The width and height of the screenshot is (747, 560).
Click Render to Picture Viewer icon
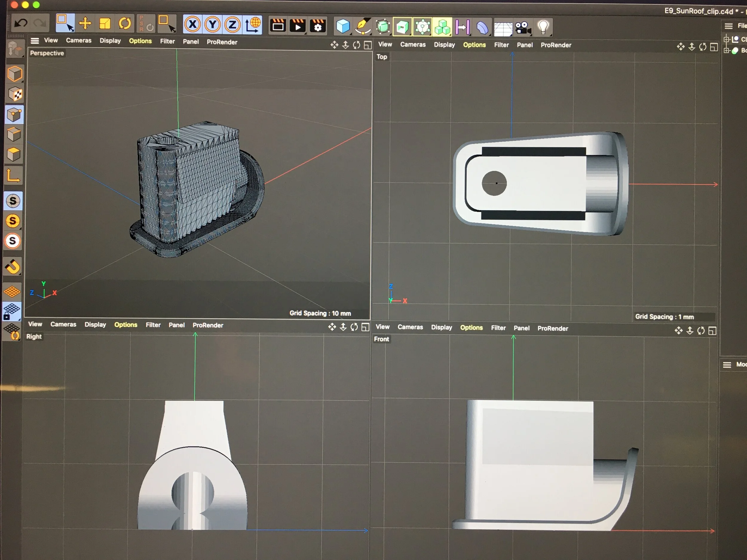pos(298,26)
